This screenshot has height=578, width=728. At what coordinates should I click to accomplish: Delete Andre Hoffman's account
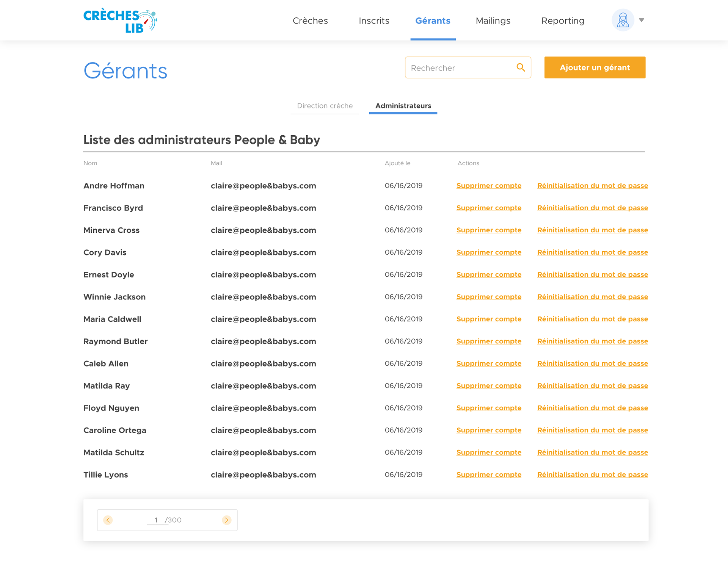pos(489,186)
